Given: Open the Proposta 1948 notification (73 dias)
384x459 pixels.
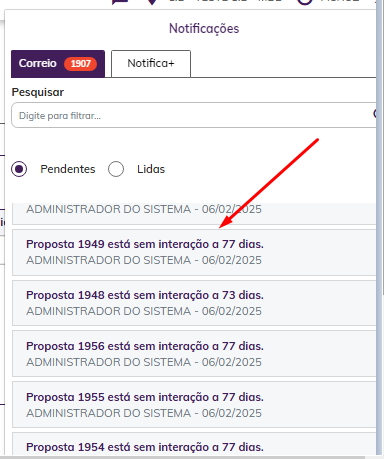Looking at the screenshot, I should pos(194,303).
